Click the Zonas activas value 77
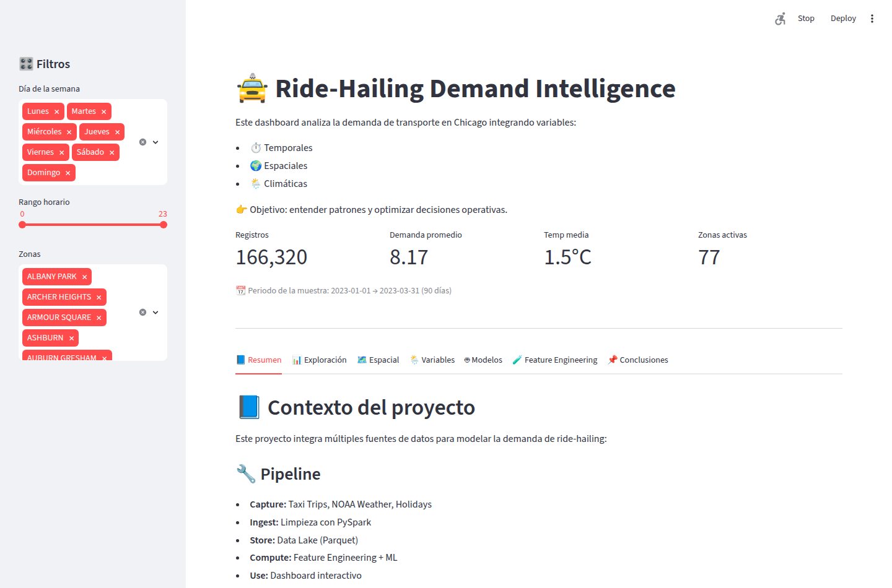Screen dimensions: 892x588 pyautogui.click(x=709, y=257)
